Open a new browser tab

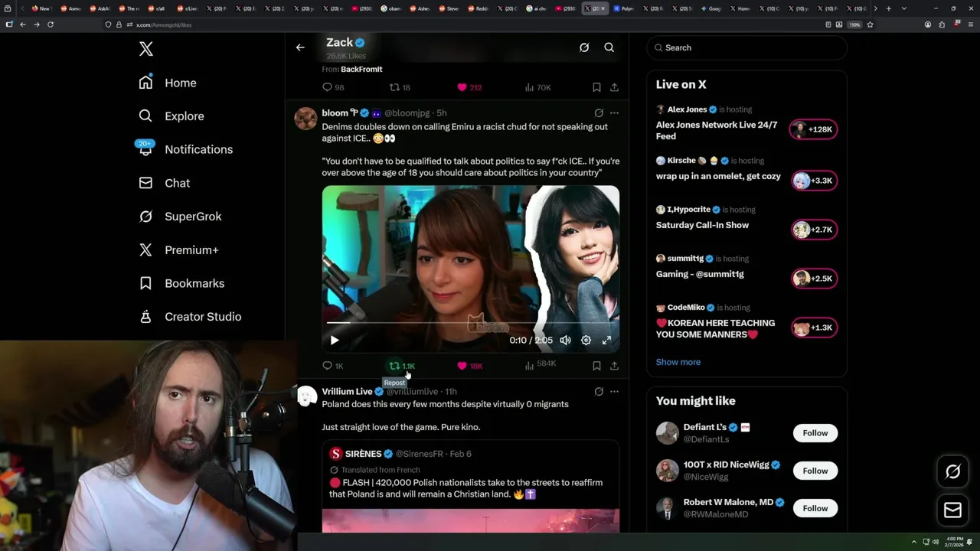(888, 8)
